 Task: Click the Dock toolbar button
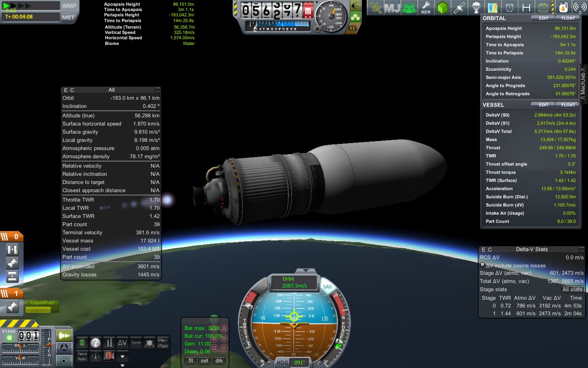[x=136, y=343]
